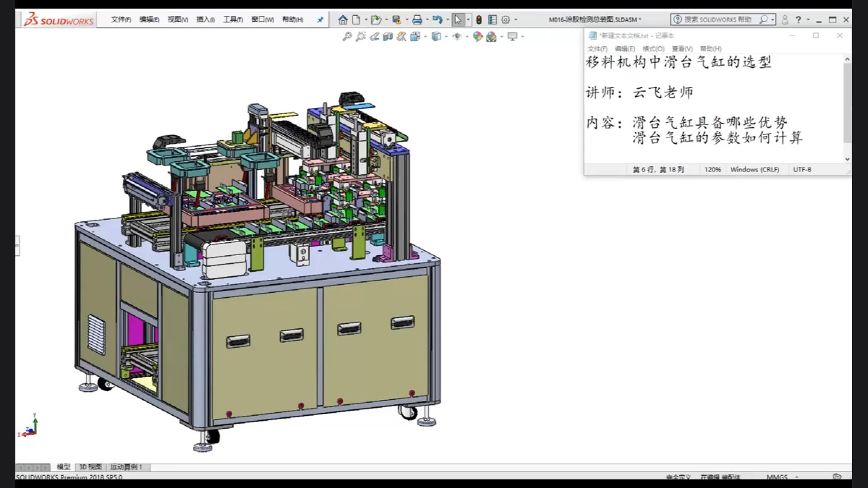This screenshot has height=488, width=868.
Task: Click the Apply Scene icon
Action: click(491, 37)
